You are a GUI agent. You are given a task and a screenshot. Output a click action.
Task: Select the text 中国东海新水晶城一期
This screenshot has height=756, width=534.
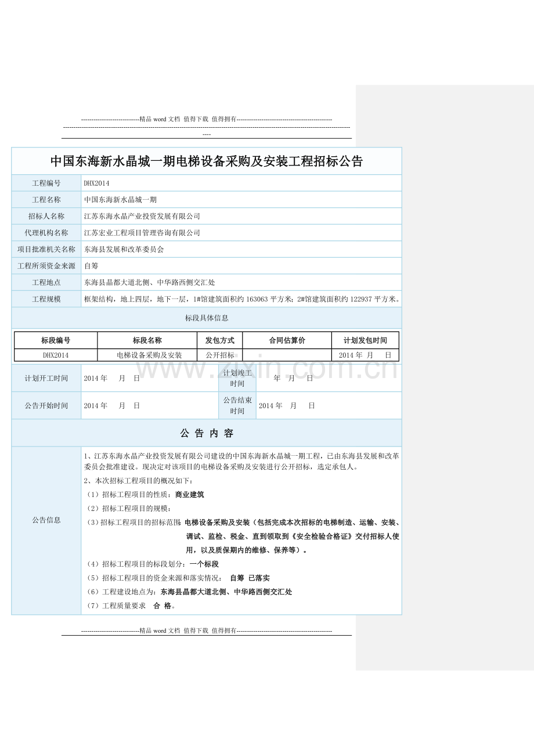click(x=120, y=200)
